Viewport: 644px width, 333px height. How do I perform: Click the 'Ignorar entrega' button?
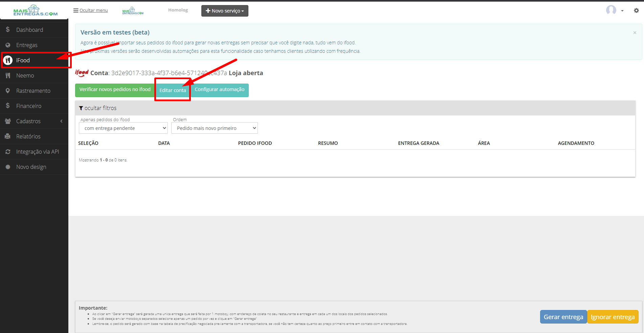pyautogui.click(x=613, y=317)
